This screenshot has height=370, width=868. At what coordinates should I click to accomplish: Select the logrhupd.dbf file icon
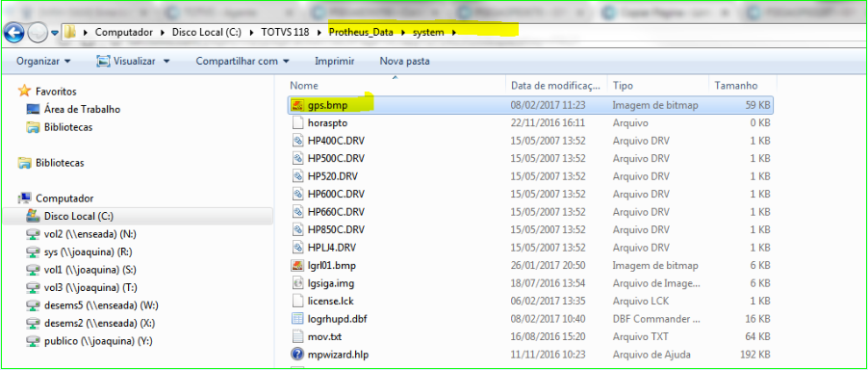[x=297, y=319]
